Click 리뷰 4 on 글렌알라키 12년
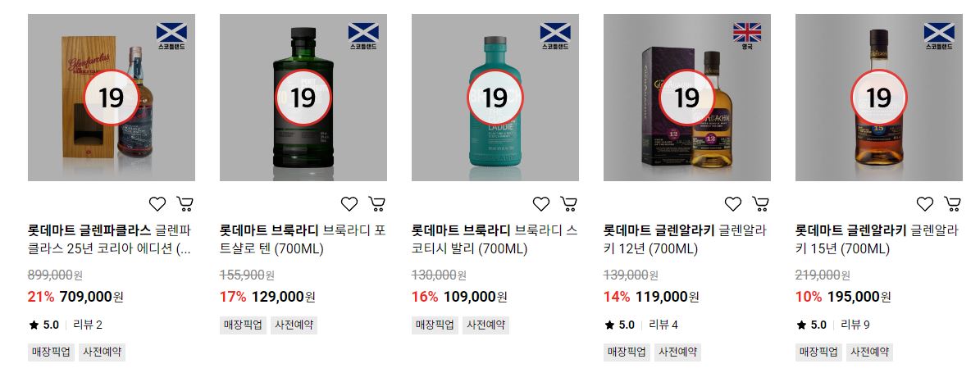This screenshot has height=373, width=980. (x=663, y=325)
